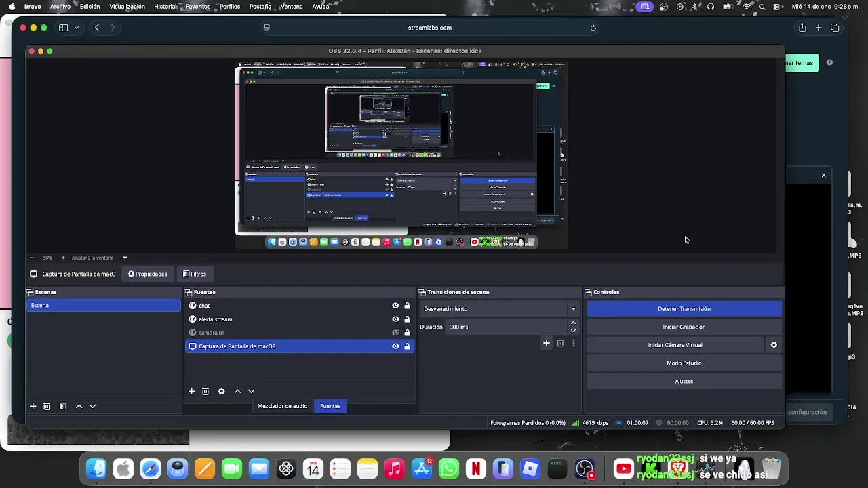The image size is (868, 488).
Task: Click transition Duración 300 ms field
Action: 506,327
